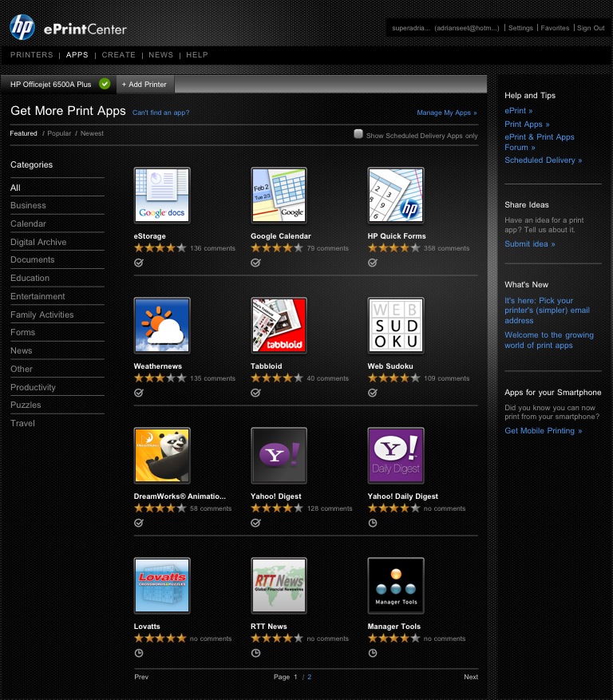Sort apps by Newest
The height and width of the screenshot is (700, 613).
92,133
